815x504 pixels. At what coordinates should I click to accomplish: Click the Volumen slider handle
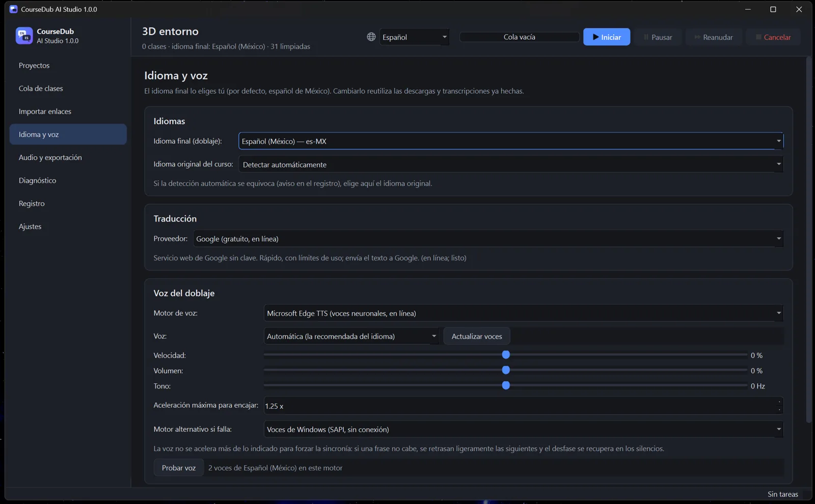(x=506, y=370)
